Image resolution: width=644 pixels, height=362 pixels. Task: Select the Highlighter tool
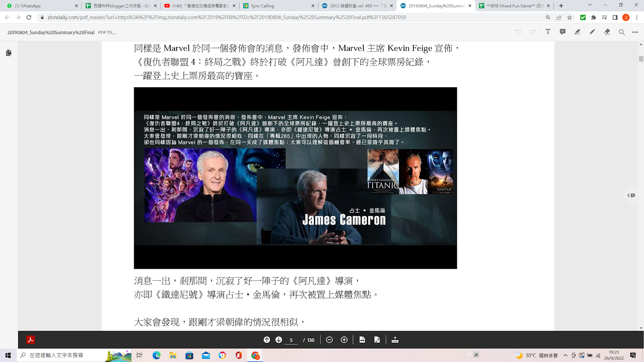[577, 32]
